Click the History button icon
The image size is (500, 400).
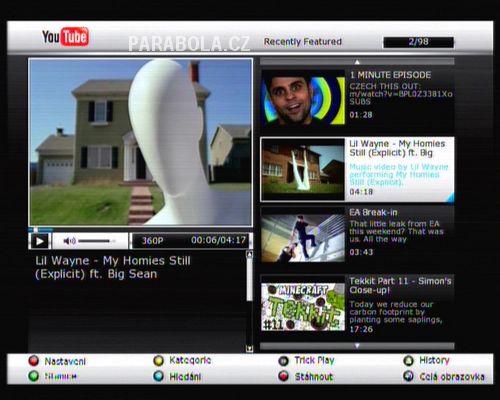[x=408, y=360]
